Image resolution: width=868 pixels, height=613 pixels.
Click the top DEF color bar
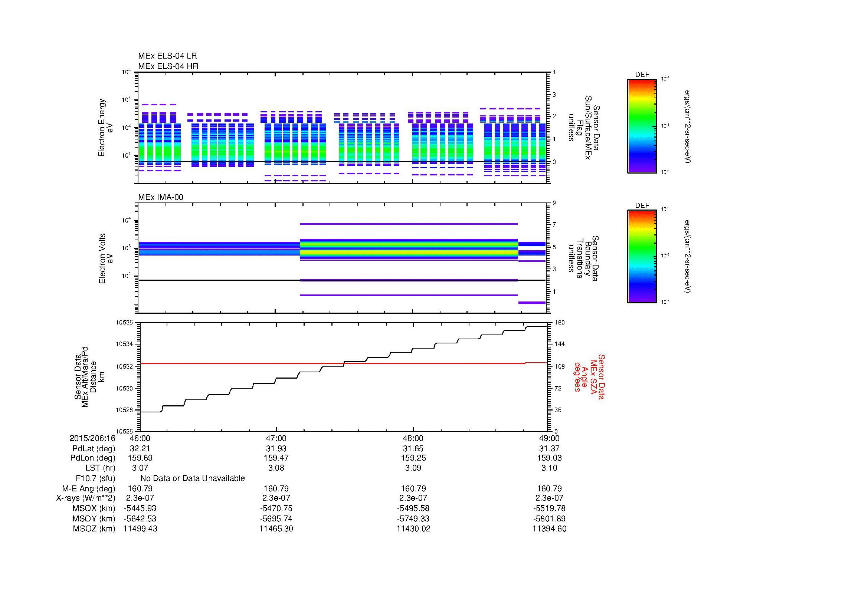pos(642,126)
